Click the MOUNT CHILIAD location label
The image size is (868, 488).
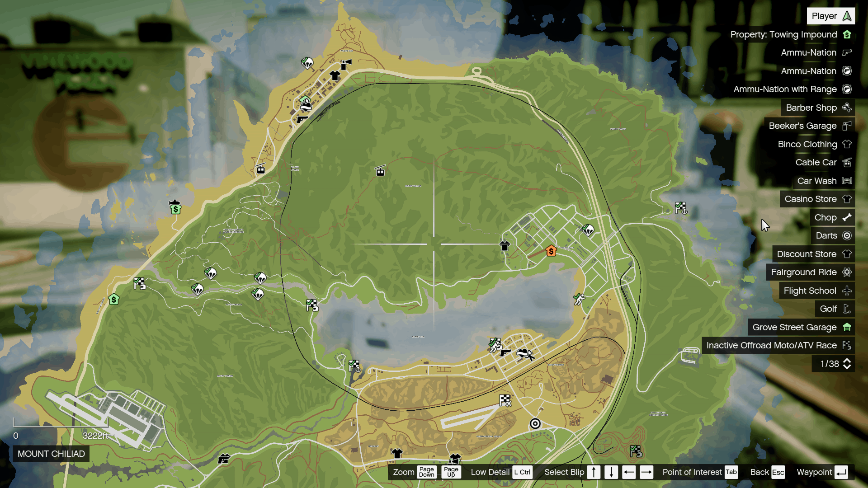click(51, 454)
